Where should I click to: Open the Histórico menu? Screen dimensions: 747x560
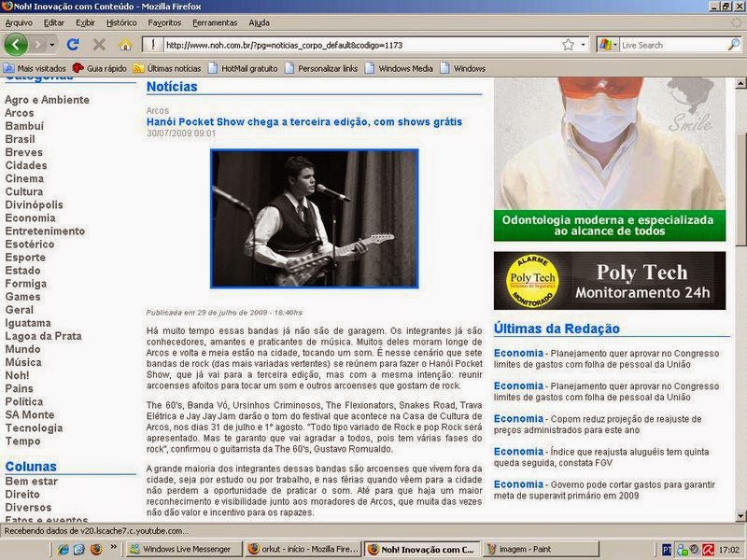[121, 22]
